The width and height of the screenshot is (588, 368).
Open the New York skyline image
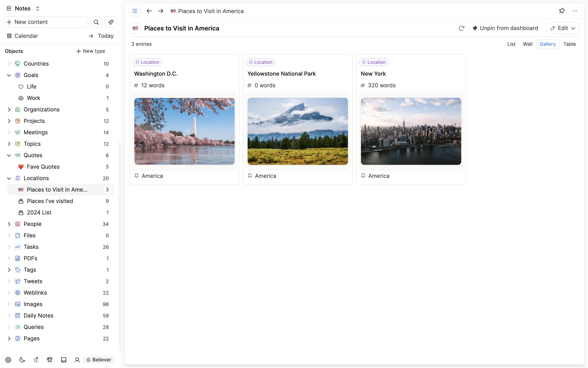click(411, 131)
